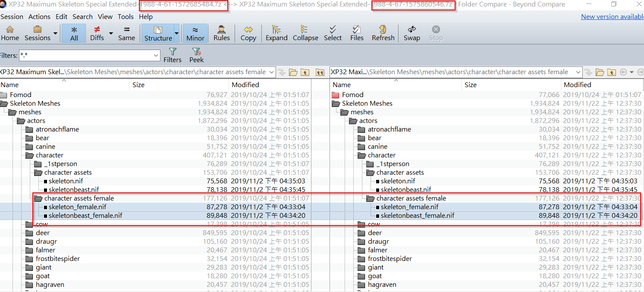644x292 pixels.
Task: Expand atronachflame folder in left pane
Action: [x=29, y=129]
